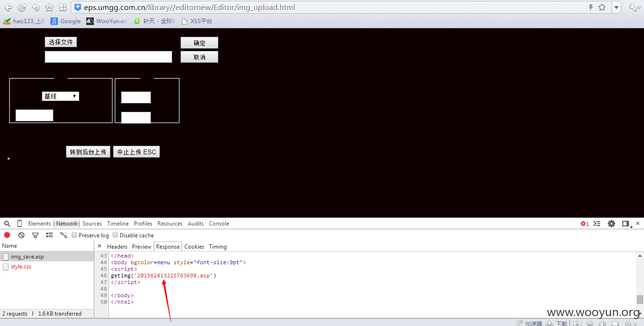Open the grid apps icon in the browser toolbar

(x=63, y=8)
